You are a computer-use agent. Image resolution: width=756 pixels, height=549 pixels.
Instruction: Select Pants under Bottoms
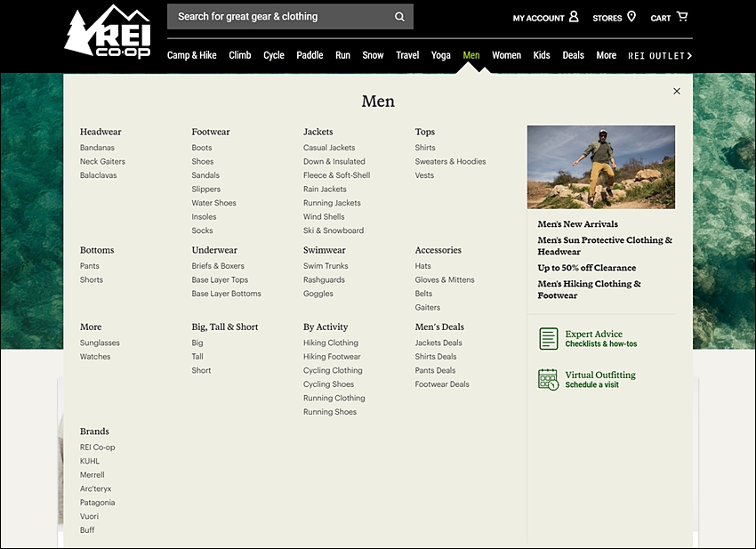pyautogui.click(x=89, y=266)
